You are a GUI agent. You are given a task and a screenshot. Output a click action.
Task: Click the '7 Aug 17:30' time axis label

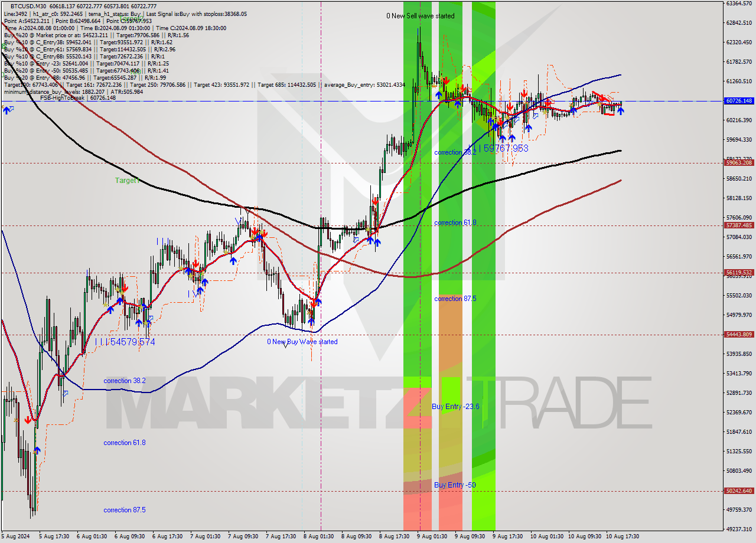click(x=281, y=537)
